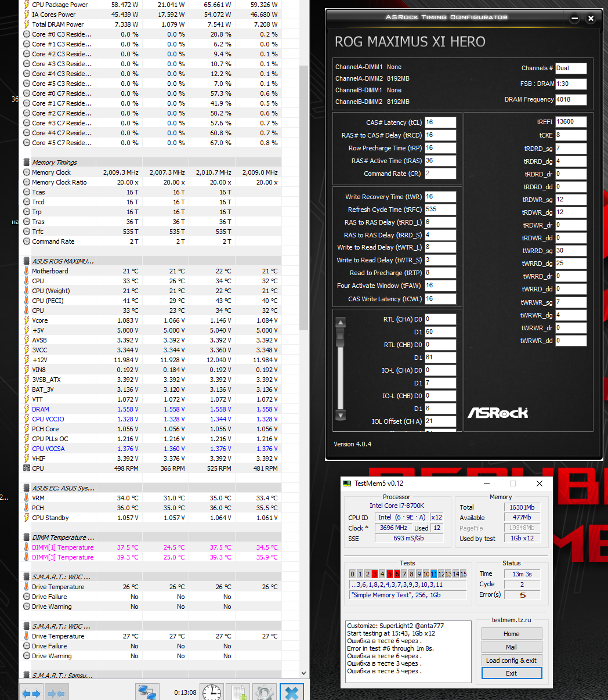
Task: Click the 'Simple Memory Test' status line
Action: tap(408, 595)
